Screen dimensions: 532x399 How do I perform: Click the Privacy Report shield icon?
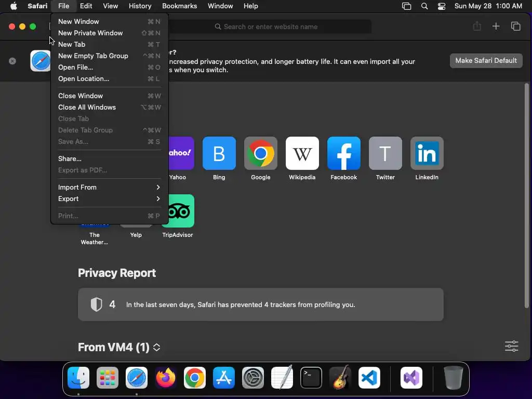tap(96, 304)
